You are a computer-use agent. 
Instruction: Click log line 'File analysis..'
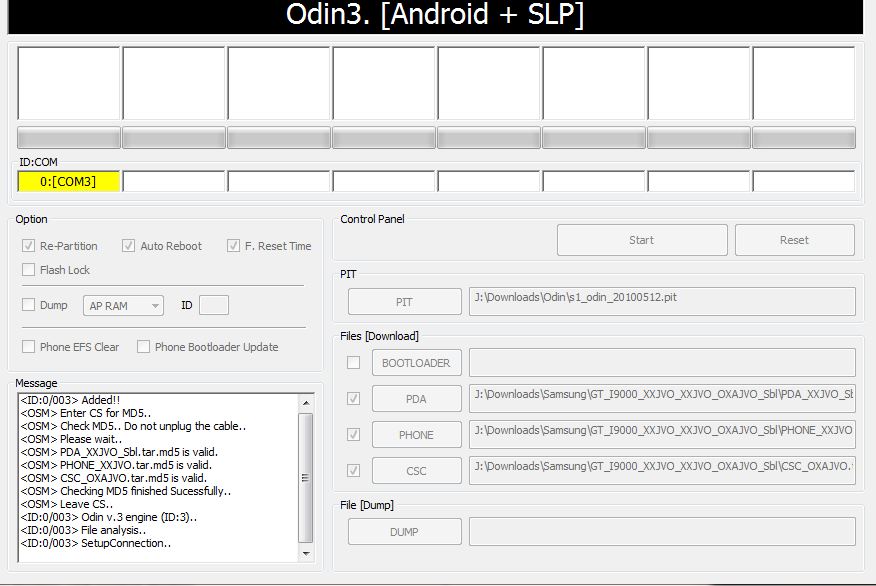tap(83, 530)
